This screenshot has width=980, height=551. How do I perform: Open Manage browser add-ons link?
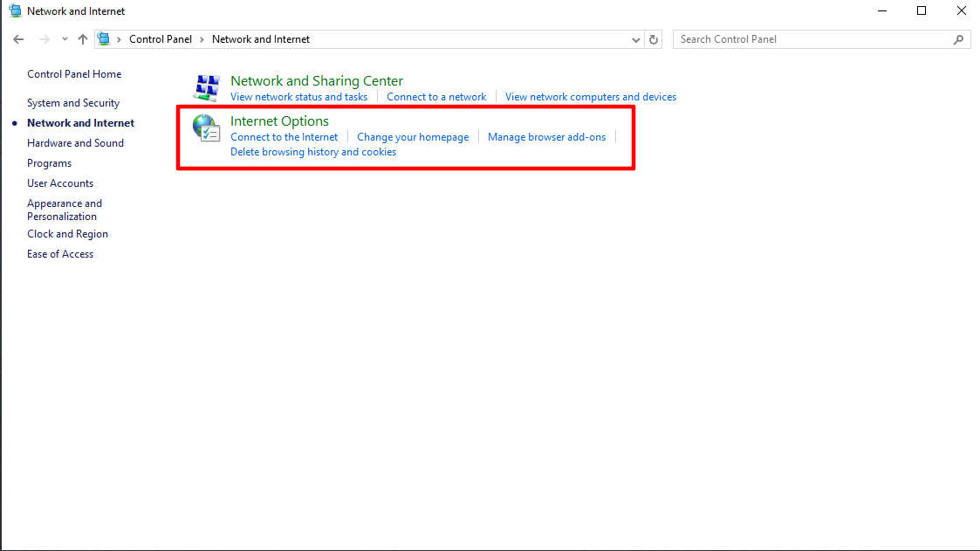[x=546, y=137]
